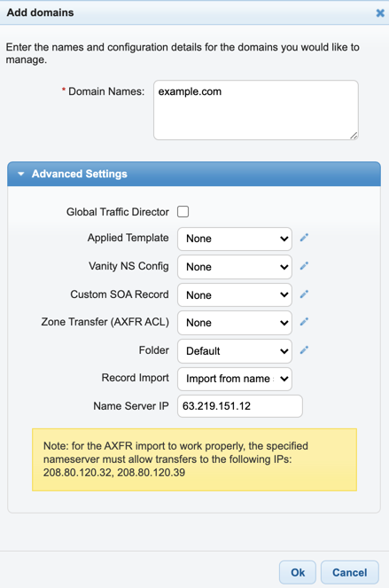Edit Custom SOA Record via pencil icon
Image resolution: width=389 pixels, height=588 pixels.
click(x=304, y=294)
